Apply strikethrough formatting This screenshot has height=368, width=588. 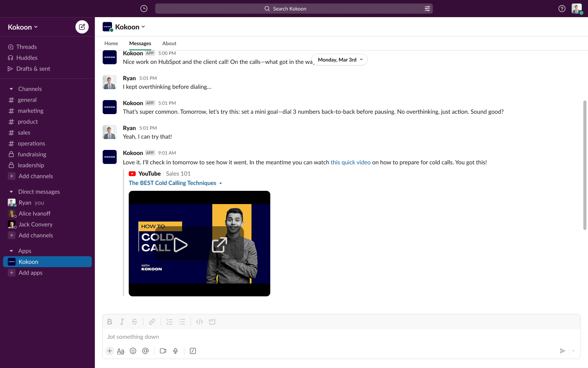135,322
